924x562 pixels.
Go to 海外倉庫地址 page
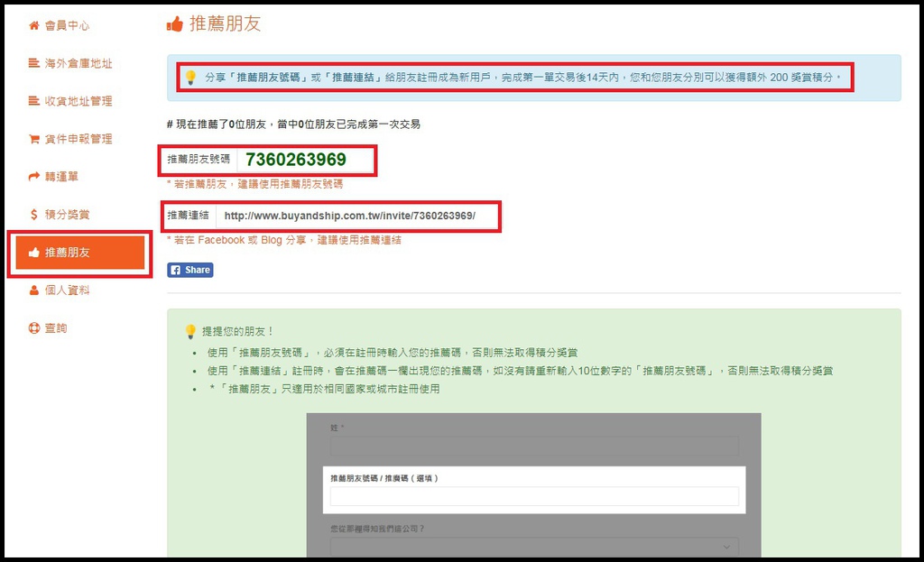tap(78, 63)
